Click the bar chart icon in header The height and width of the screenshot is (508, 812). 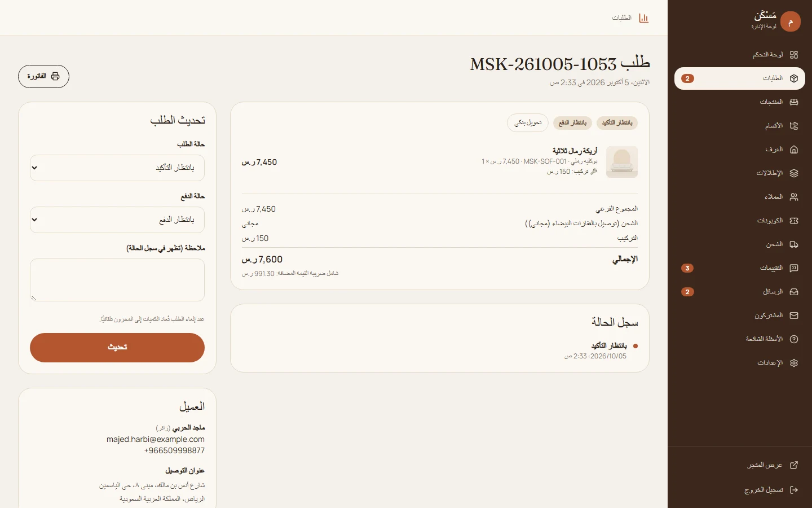[643, 18]
